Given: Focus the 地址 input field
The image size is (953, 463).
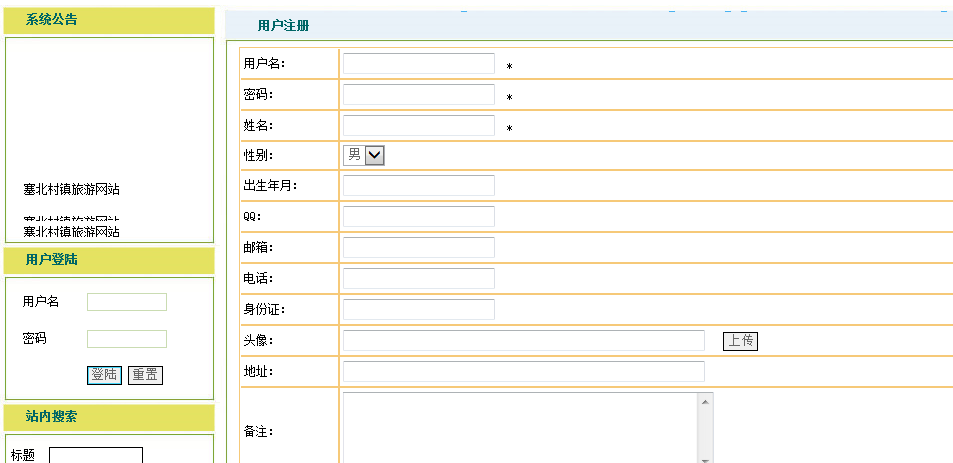Looking at the screenshot, I should tap(523, 372).
